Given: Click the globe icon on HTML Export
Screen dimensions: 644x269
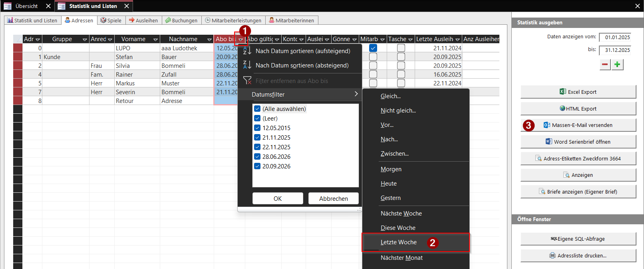Looking at the screenshot, I should [x=563, y=109].
